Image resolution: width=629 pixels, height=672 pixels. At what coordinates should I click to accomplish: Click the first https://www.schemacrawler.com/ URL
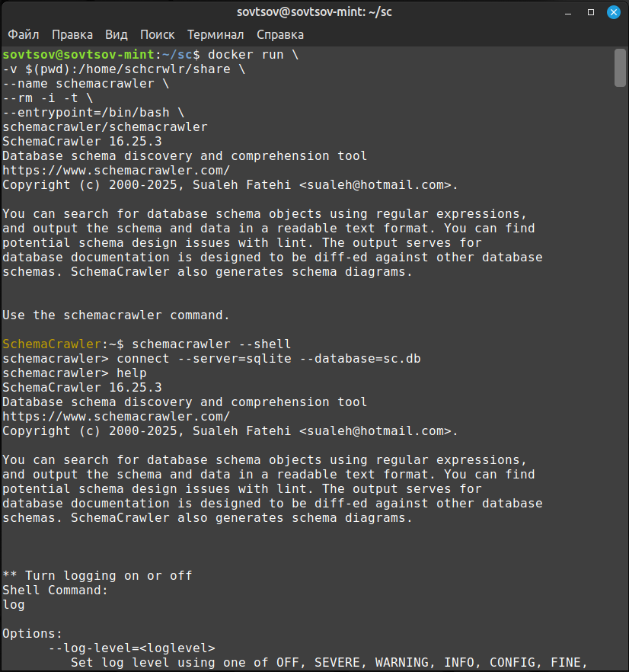(x=116, y=171)
